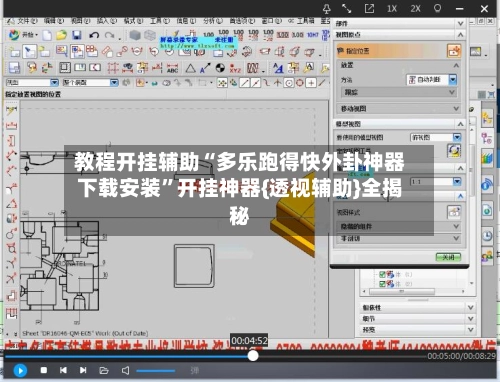Screen dimensions: 500x382
Task: Mute audio with the speaker icon
Action: [x=125, y=370]
